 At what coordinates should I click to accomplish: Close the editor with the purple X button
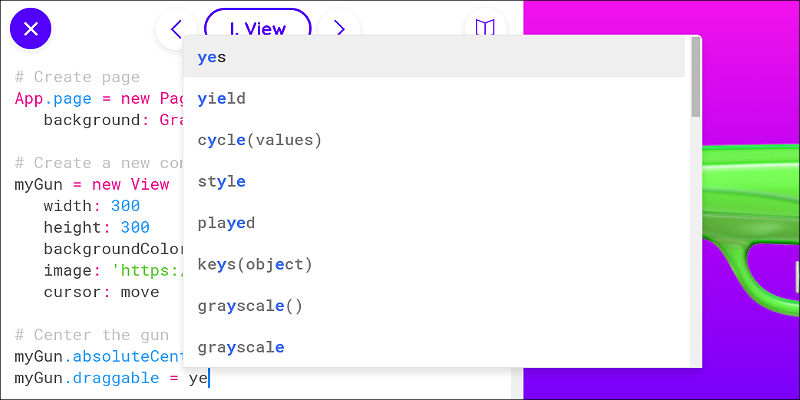click(x=31, y=29)
